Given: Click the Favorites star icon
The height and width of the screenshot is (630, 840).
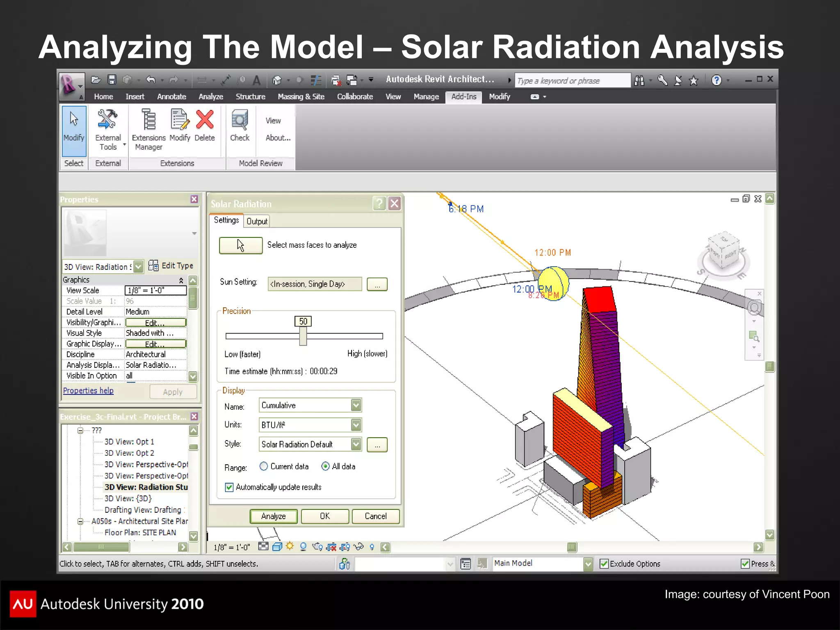Looking at the screenshot, I should pyautogui.click(x=694, y=80).
